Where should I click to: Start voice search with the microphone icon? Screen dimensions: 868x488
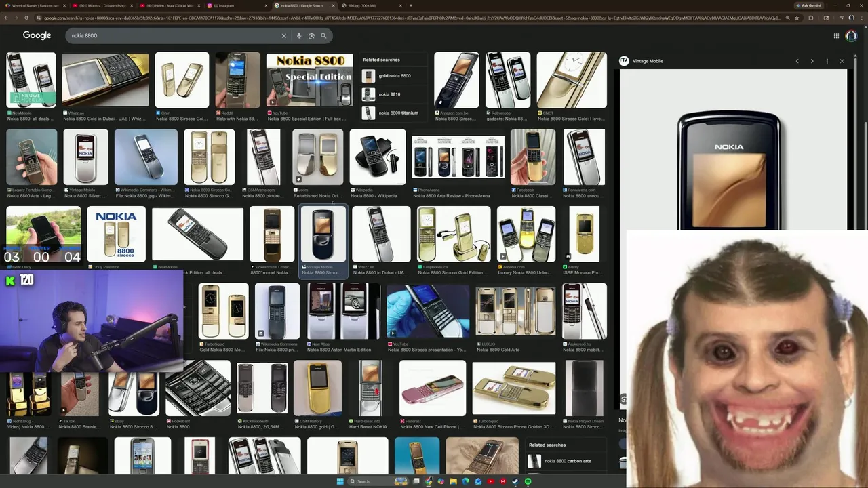click(x=299, y=35)
